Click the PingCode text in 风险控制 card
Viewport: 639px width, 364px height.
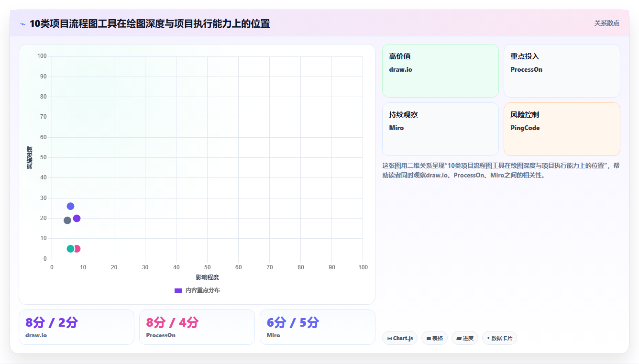[525, 128]
